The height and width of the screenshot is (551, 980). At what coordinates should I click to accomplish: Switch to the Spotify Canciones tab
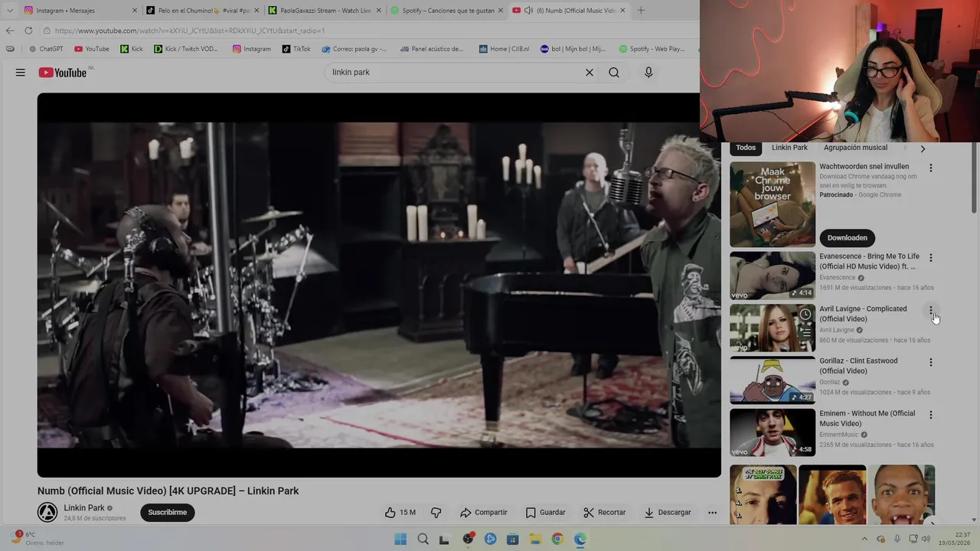point(447,11)
